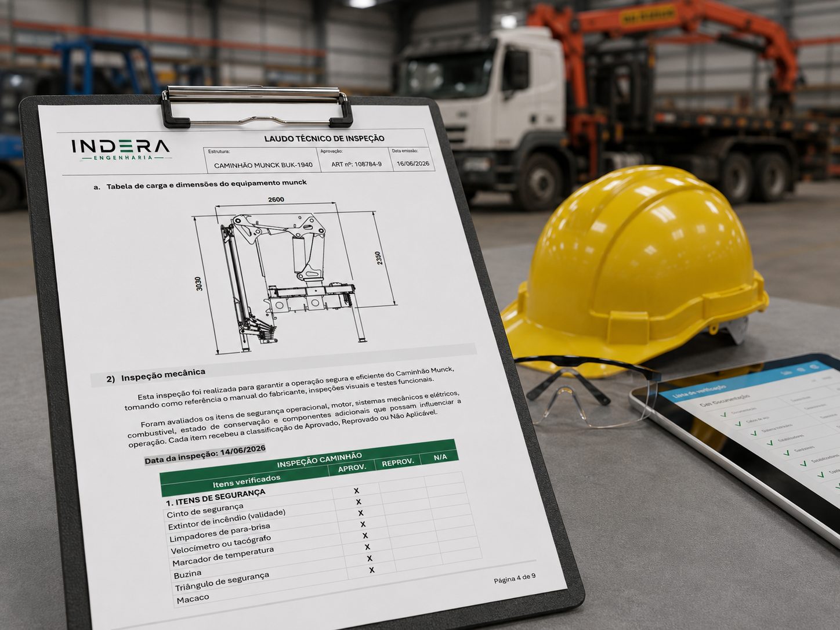This screenshot has height=630, width=840.
Task: Select the 'Marcador de temperatura' item
Action: click(x=223, y=557)
